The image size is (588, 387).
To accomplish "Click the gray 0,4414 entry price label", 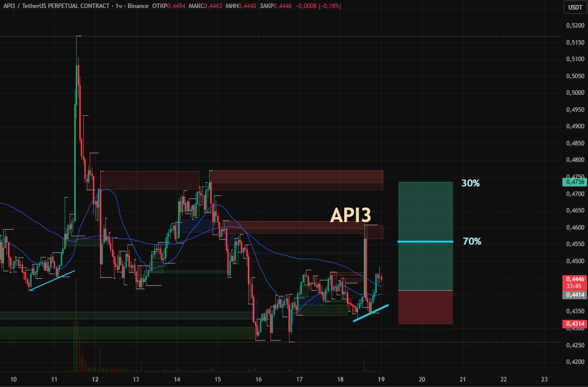I will [x=573, y=295].
